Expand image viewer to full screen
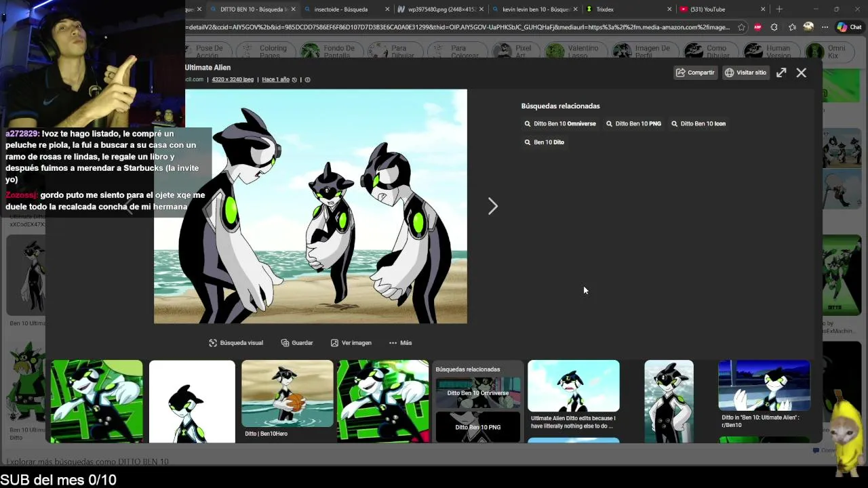 click(x=781, y=73)
